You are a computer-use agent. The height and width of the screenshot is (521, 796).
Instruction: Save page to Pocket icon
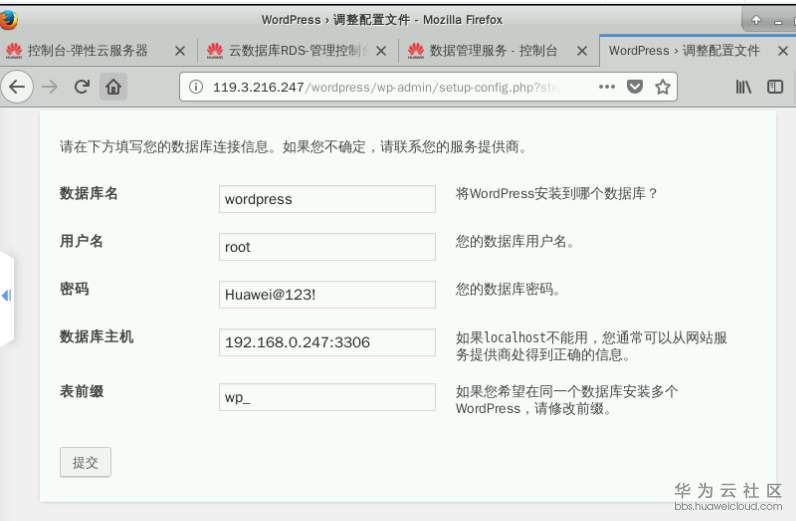[635, 87]
